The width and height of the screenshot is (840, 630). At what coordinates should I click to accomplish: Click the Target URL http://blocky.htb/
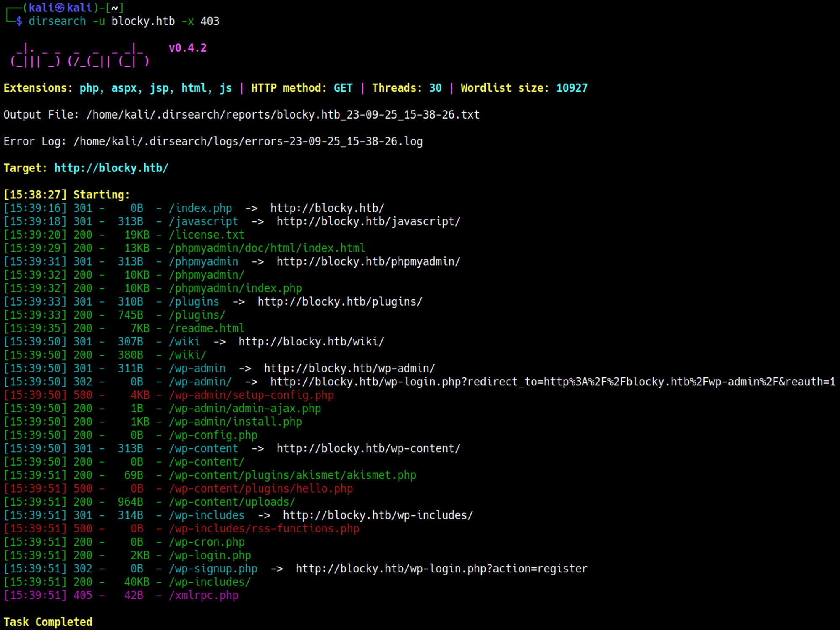point(111,168)
